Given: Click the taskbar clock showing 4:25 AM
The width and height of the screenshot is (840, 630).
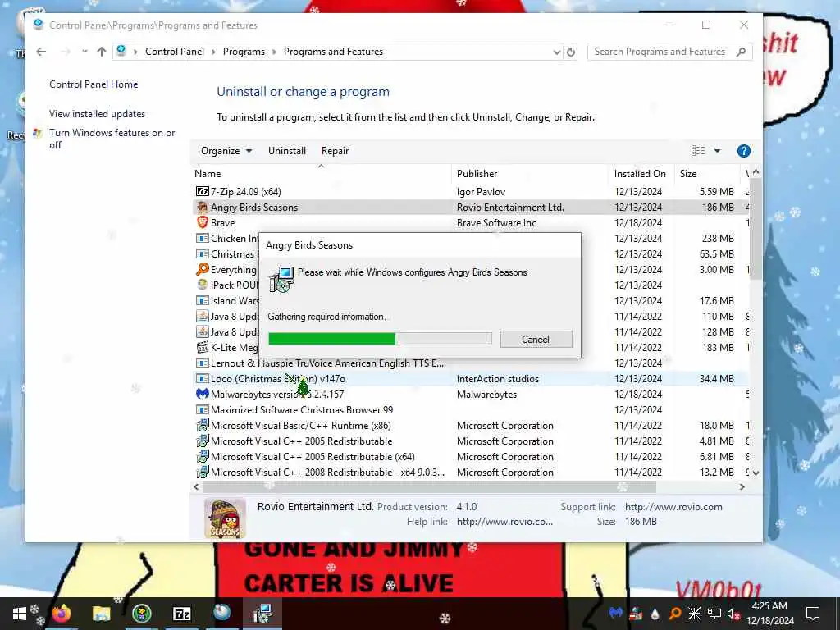Looking at the screenshot, I should 769,614.
